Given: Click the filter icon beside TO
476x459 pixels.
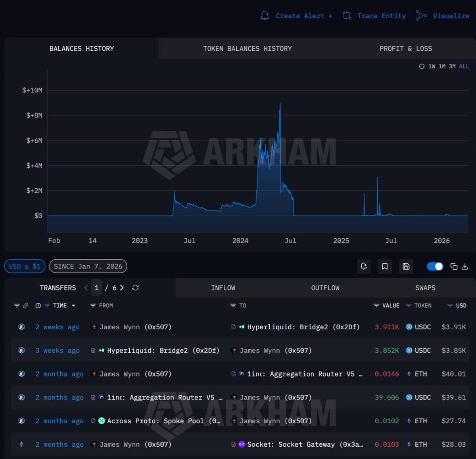Looking at the screenshot, I should pos(233,306).
